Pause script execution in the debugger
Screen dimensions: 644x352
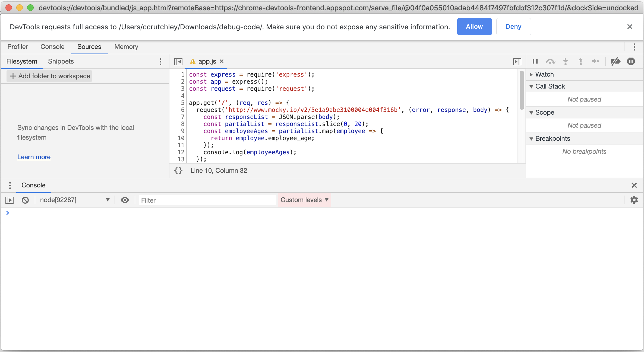(x=535, y=61)
